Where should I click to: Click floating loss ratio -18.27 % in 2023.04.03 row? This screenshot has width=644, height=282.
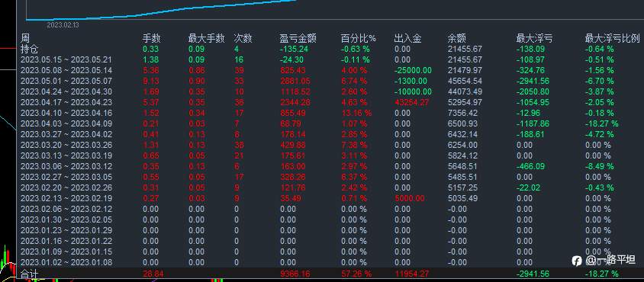602,124
